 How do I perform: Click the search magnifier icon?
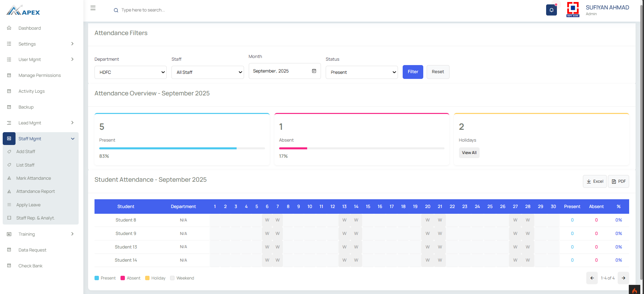116,10
